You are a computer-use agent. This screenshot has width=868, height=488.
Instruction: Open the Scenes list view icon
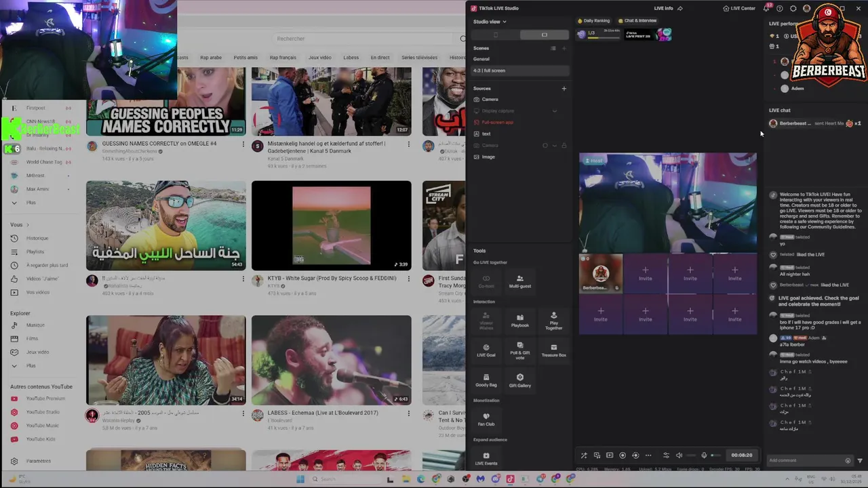[x=553, y=48]
